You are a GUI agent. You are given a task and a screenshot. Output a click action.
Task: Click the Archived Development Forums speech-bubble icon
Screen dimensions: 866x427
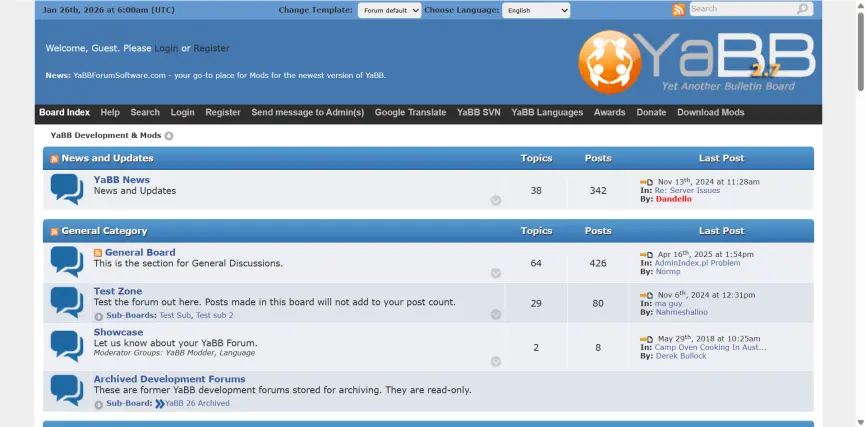(67, 390)
